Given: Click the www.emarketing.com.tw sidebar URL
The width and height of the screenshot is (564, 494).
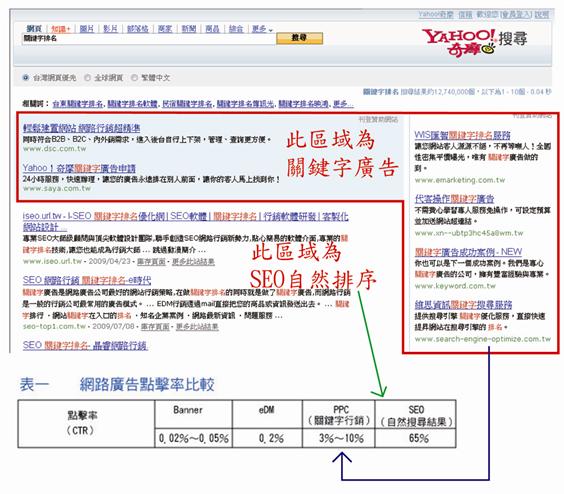Looking at the screenshot, I should (x=460, y=180).
